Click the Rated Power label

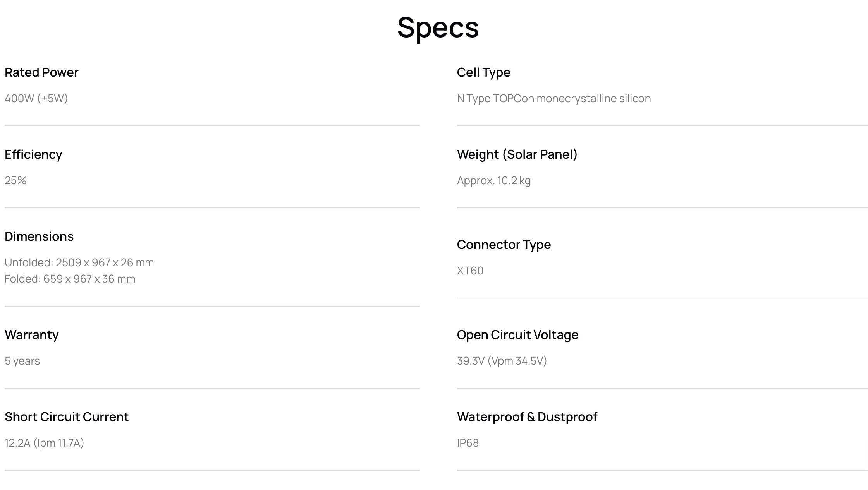pos(41,72)
